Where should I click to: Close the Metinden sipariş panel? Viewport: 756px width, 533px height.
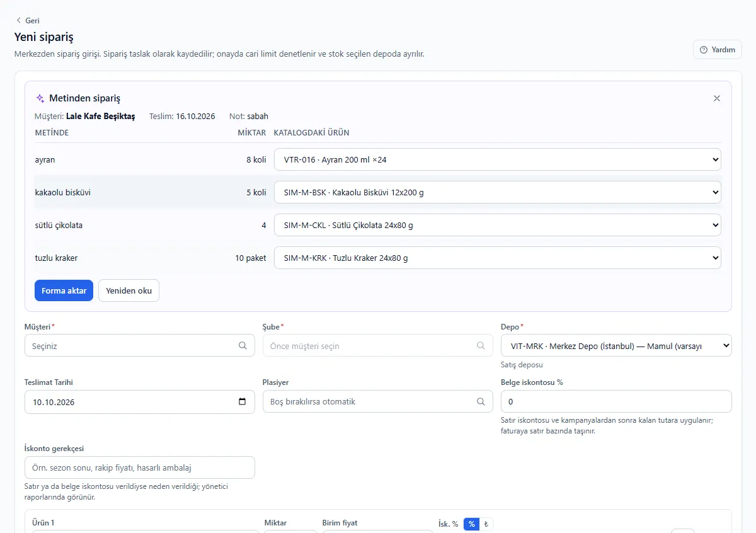(x=717, y=98)
